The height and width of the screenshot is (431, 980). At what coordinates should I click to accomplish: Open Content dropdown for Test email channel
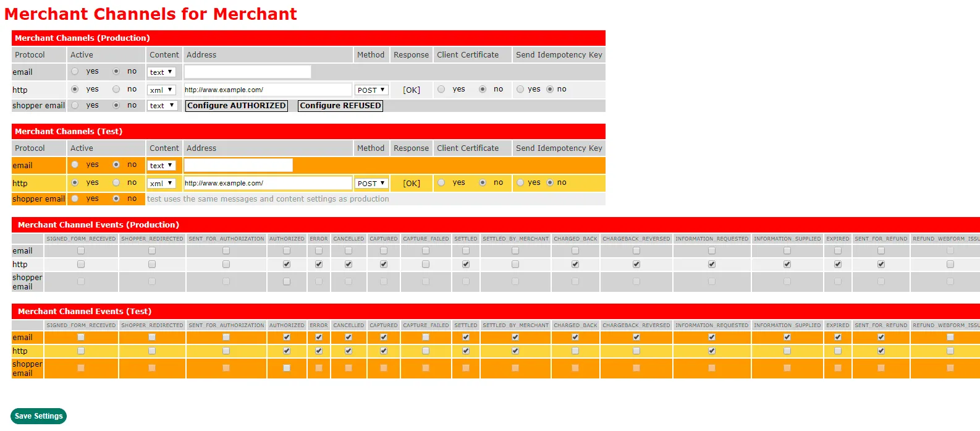coord(162,166)
